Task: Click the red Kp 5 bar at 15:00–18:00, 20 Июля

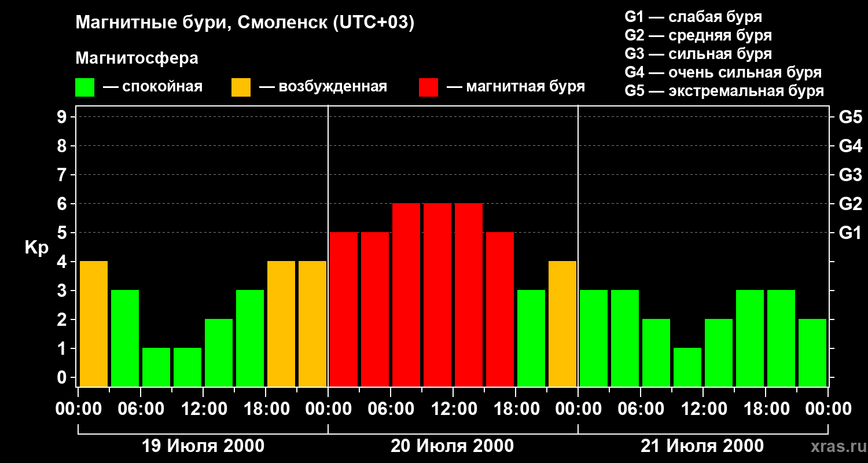Action: [x=500, y=309]
